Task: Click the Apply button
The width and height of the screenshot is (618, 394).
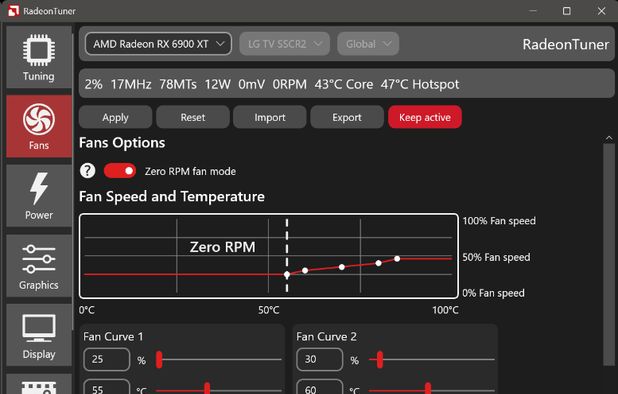Action: pyautogui.click(x=115, y=117)
